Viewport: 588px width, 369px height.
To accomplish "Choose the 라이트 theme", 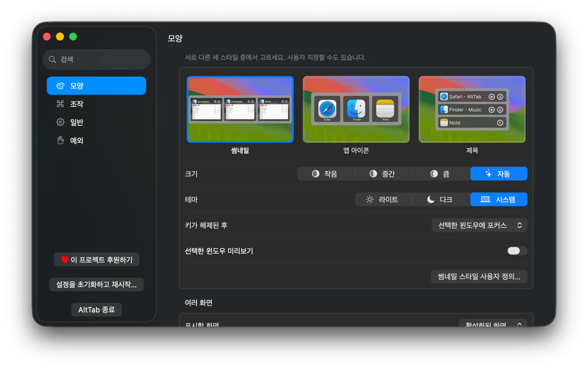I will point(384,199).
